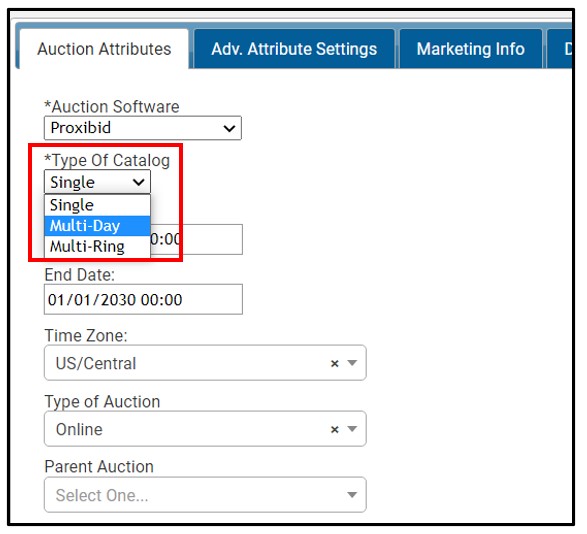Collapse the Type Of Catalog select box
The image size is (587, 534).
(97, 182)
